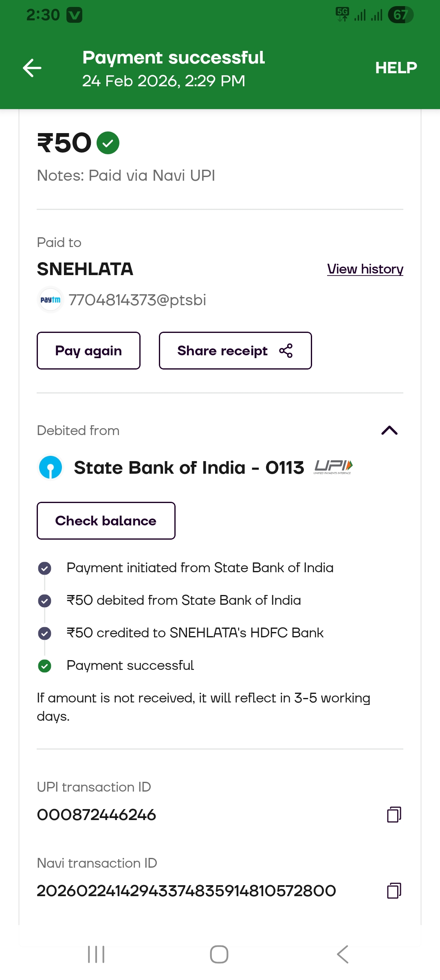Open HELP for this payment

[396, 68]
